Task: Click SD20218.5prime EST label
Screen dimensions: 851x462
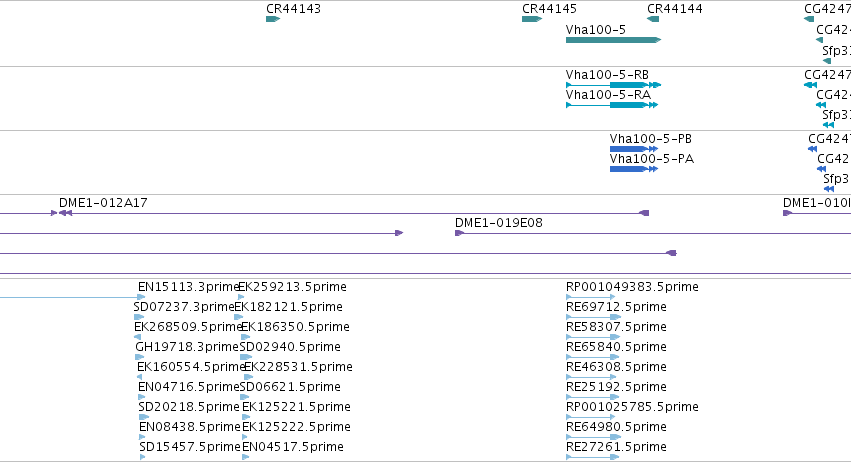Action: 189,407
